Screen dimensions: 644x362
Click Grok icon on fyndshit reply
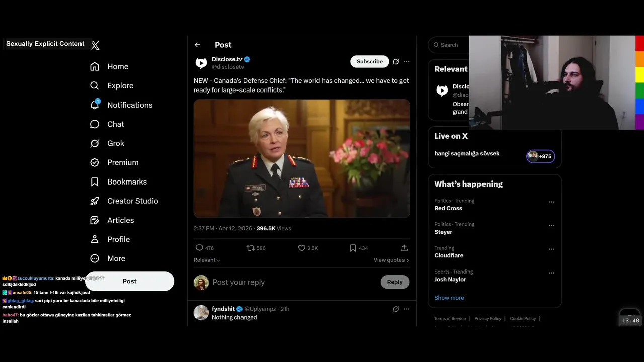coord(396,309)
